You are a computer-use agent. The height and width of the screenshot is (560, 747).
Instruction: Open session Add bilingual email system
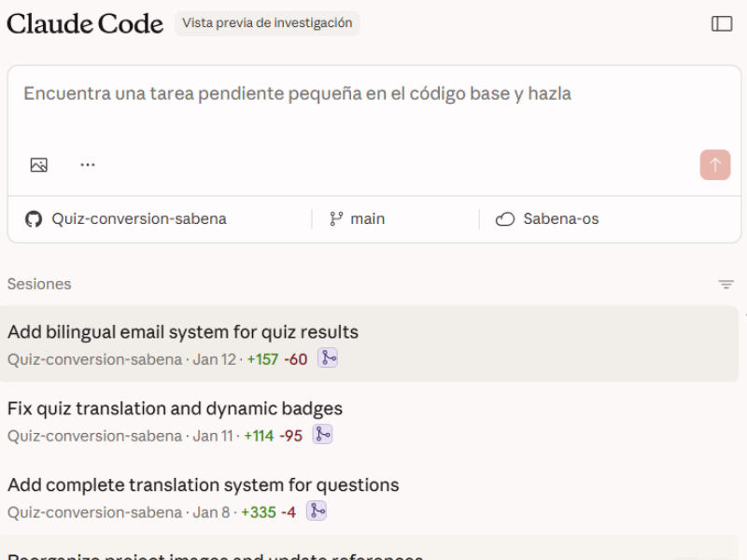[183, 332]
